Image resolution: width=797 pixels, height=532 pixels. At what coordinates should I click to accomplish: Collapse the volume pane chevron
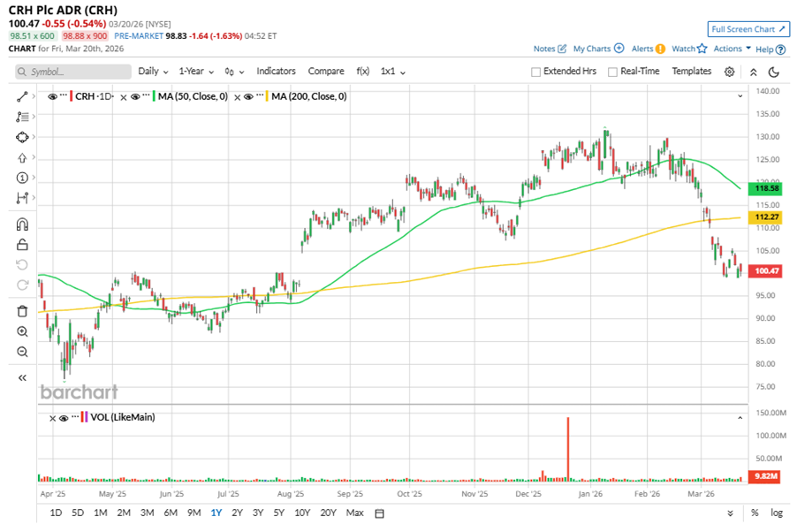tap(740, 418)
